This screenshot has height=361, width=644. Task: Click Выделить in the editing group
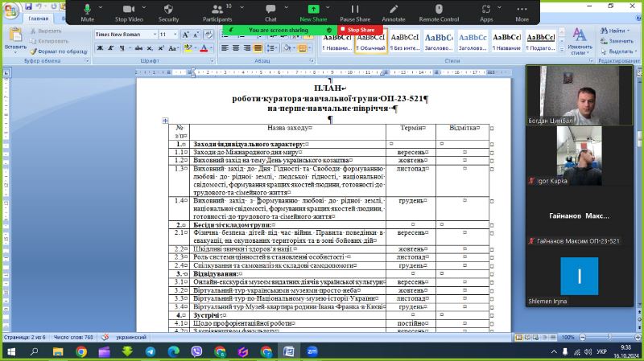[618, 51]
